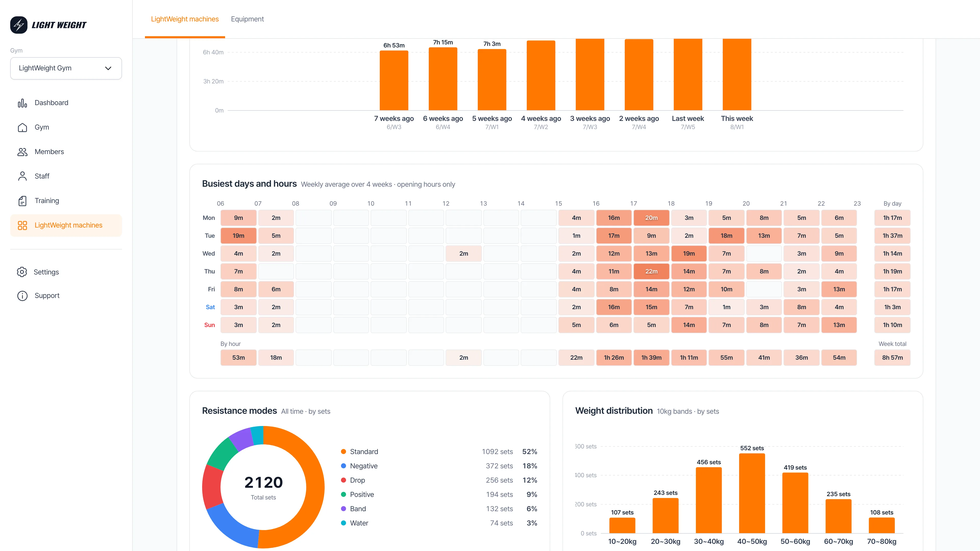Viewport: 980px width, 551px height.
Task: Click the 7 weeks ago bar 6h 53m
Action: coord(394,81)
